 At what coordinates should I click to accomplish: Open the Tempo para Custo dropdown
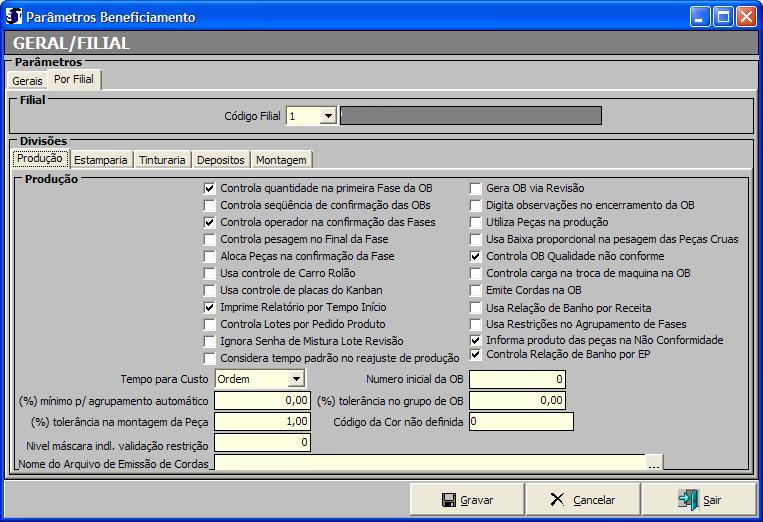[295, 379]
